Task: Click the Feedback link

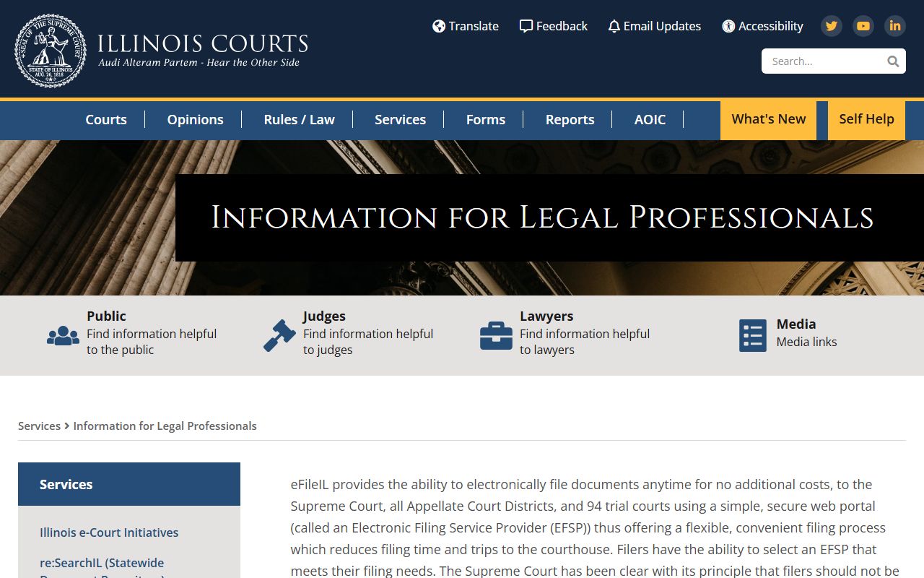Action: click(562, 26)
